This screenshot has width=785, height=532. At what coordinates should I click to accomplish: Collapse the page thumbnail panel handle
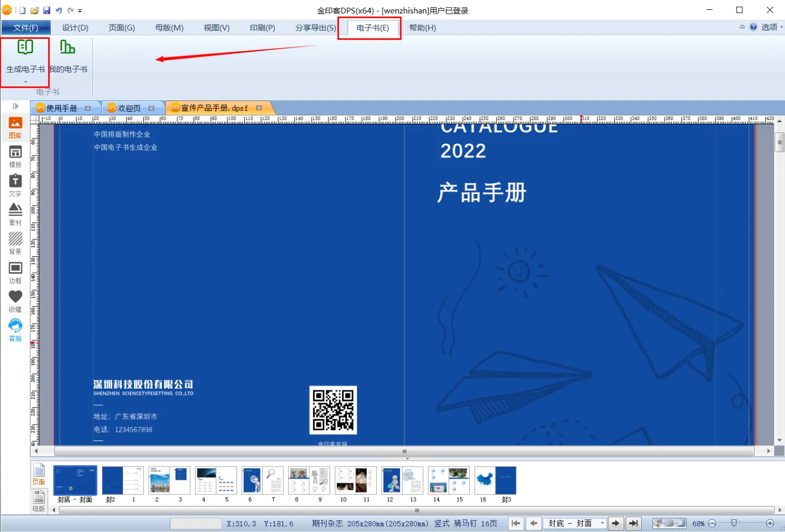[407, 459]
